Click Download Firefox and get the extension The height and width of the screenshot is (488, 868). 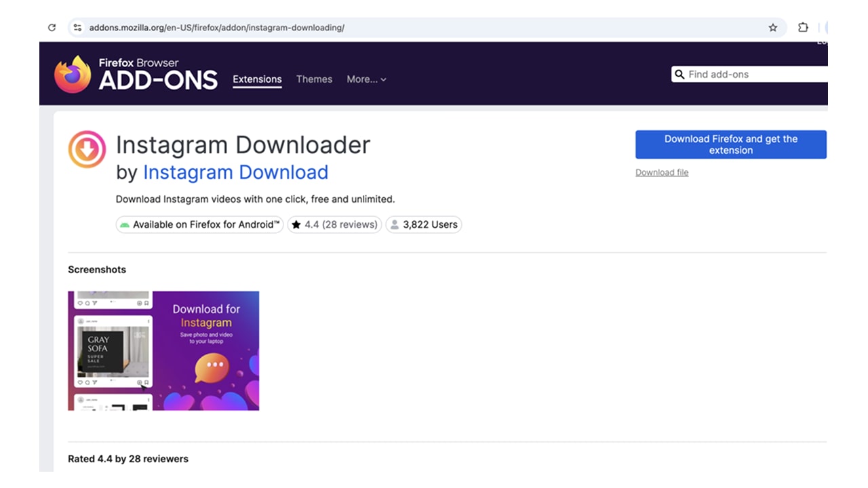click(731, 144)
